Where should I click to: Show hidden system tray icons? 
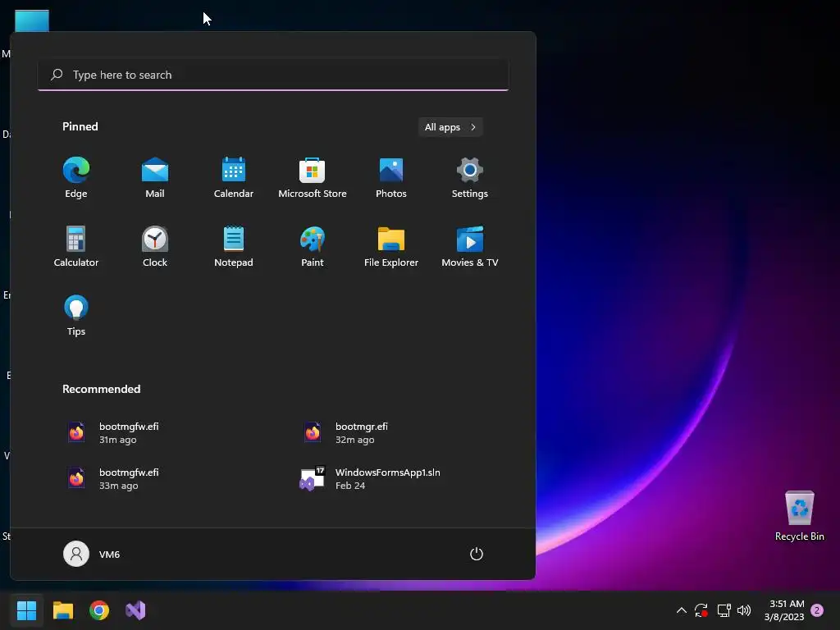[682, 610]
